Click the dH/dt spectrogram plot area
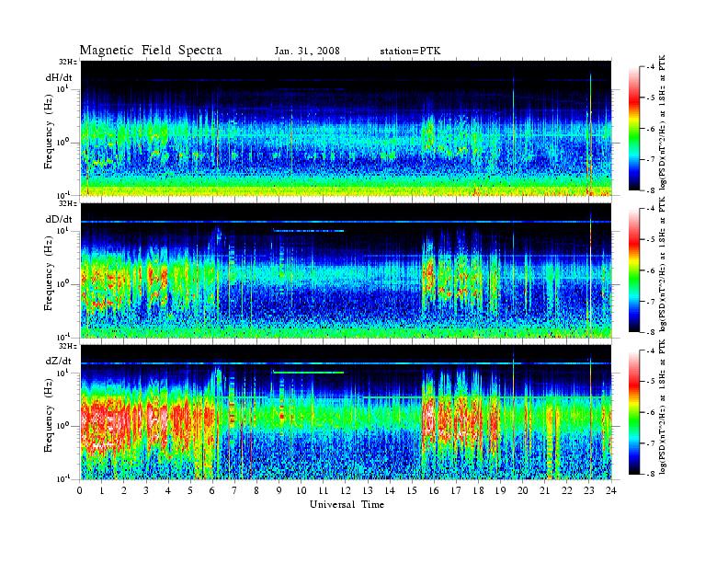The height and width of the screenshot is (563, 728). point(347,128)
